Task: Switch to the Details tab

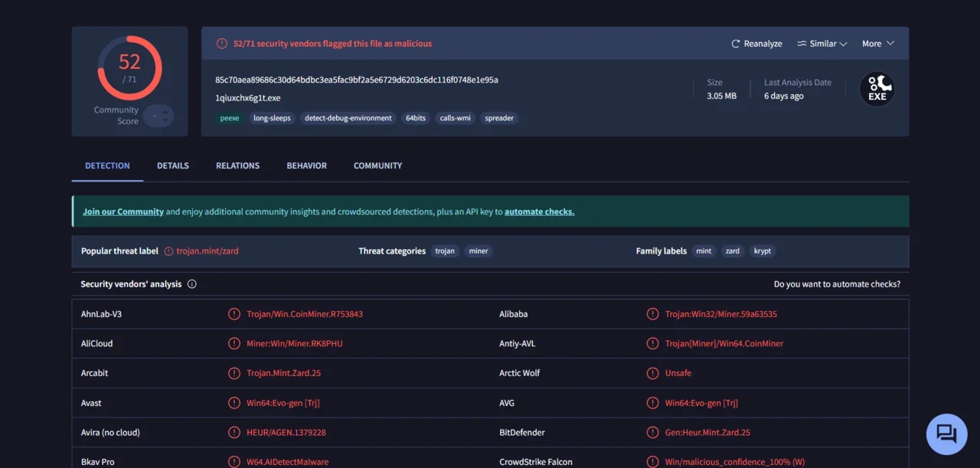Action: pos(173,165)
